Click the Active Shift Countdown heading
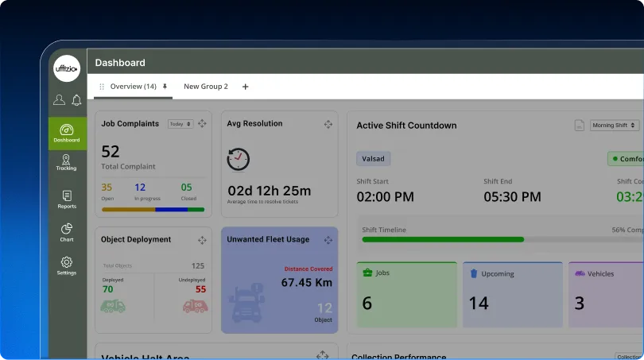This screenshot has width=644, height=360. click(406, 126)
